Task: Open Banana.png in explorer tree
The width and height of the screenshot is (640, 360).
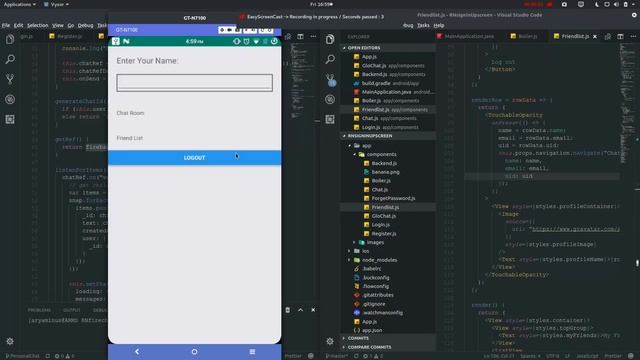Action: 385,172
